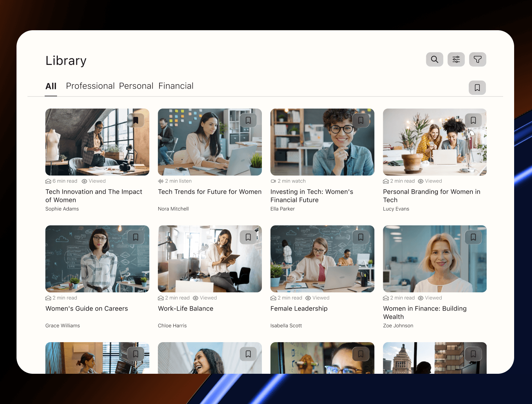Open Personal Branding card thumbnail image

[x=435, y=142]
